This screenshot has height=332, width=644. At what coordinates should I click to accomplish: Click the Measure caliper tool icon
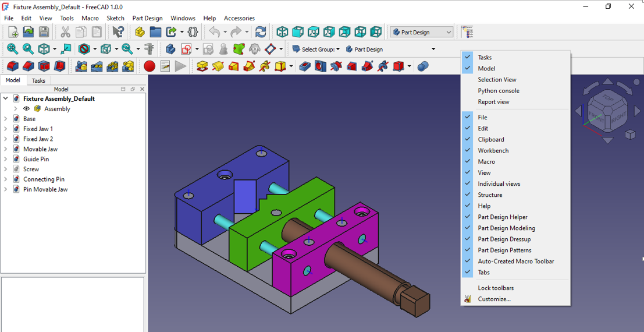pos(149,49)
